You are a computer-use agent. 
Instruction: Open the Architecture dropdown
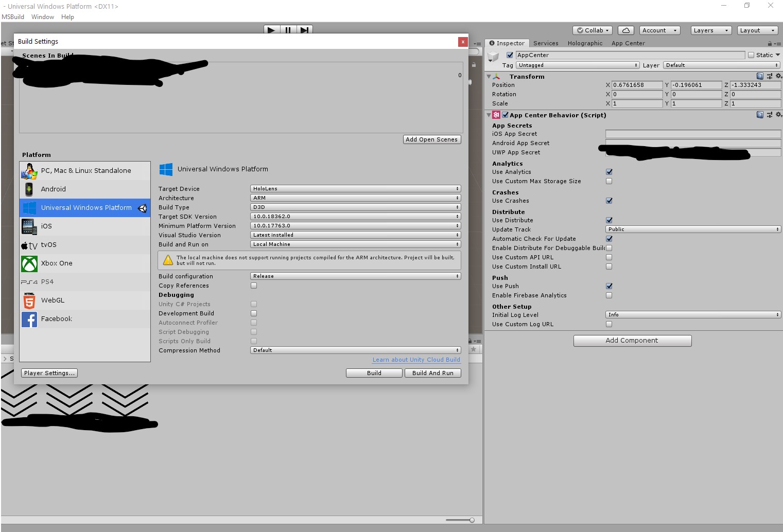tap(355, 198)
